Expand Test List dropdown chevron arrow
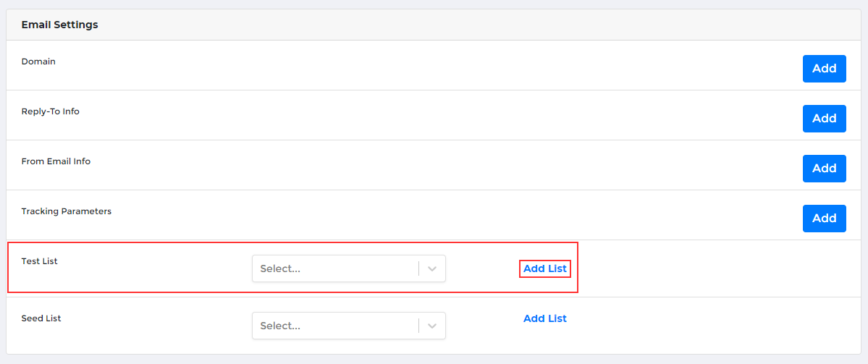Screen dimensions: 868x364 [x=432, y=268]
